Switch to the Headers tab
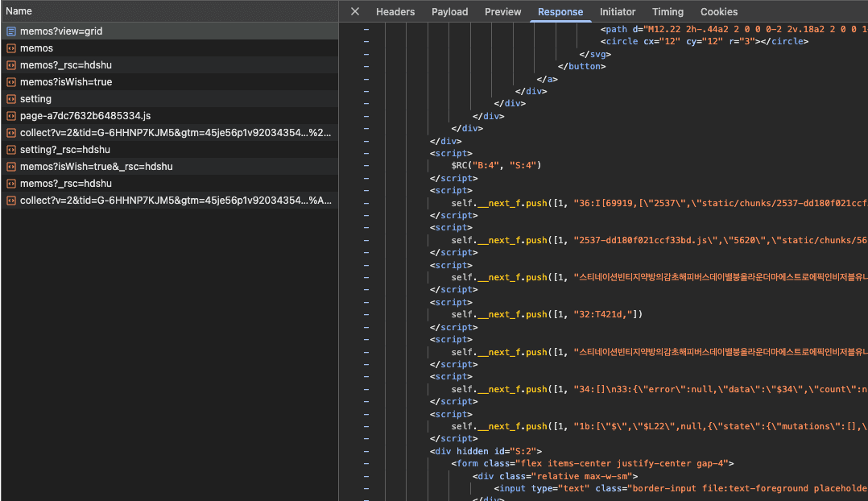Screen dimensions: 868x501 pyautogui.click(x=395, y=11)
